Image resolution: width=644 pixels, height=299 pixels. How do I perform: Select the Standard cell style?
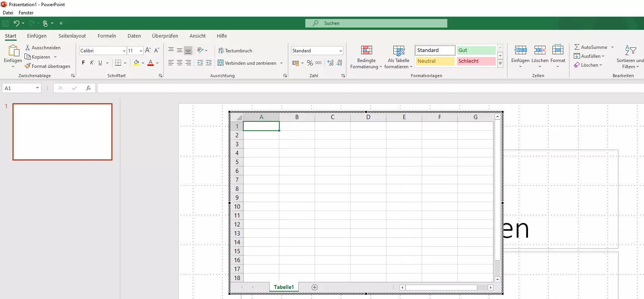click(x=435, y=50)
